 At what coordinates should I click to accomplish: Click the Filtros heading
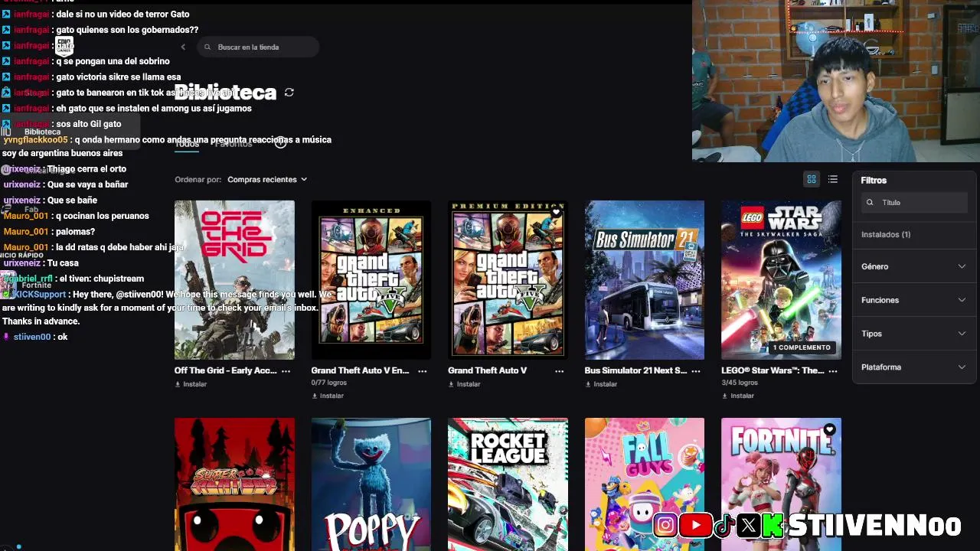point(874,181)
